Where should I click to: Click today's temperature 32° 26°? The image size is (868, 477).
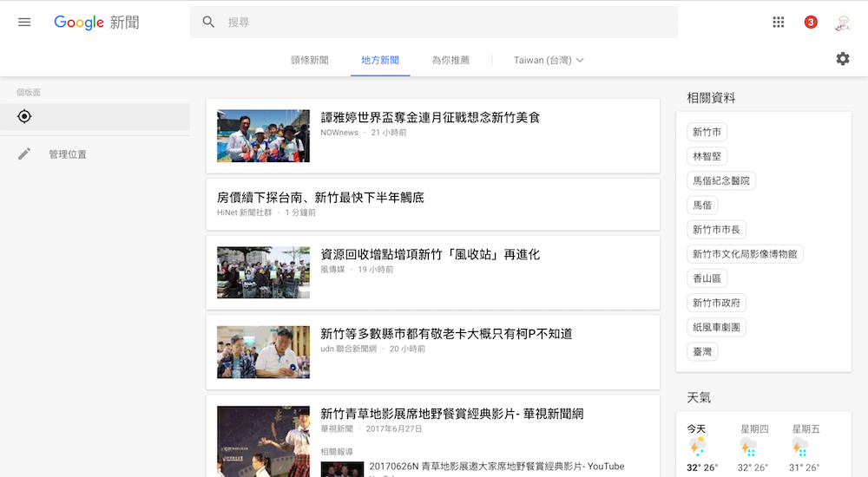[x=702, y=467]
